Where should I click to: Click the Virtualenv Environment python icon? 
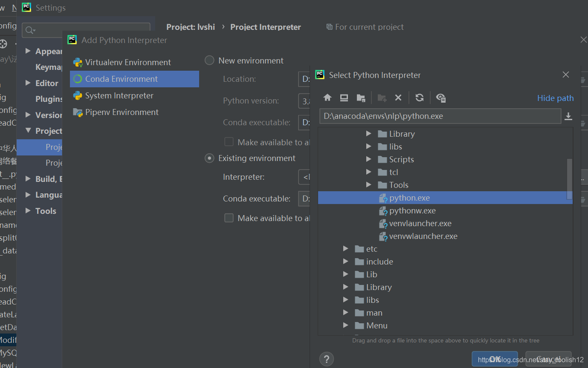coord(78,63)
